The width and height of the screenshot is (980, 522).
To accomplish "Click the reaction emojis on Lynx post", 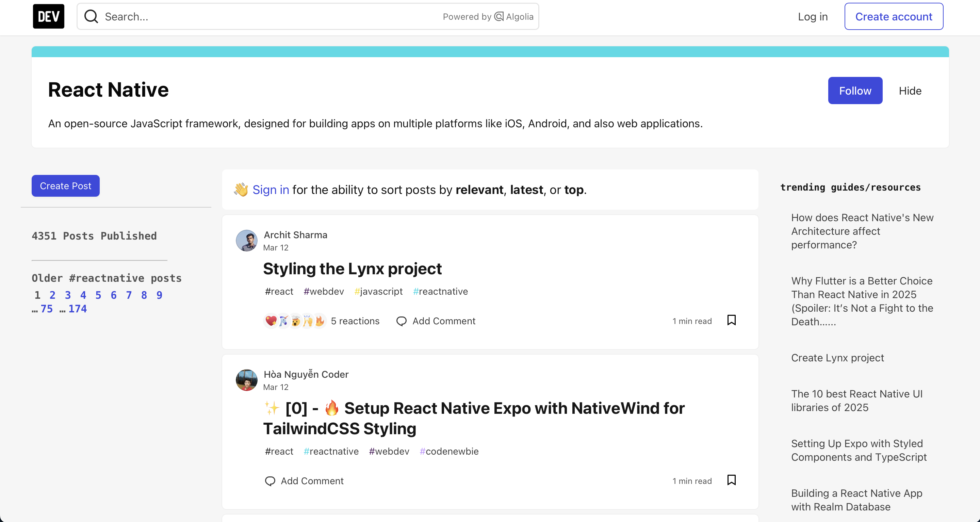I will click(295, 321).
